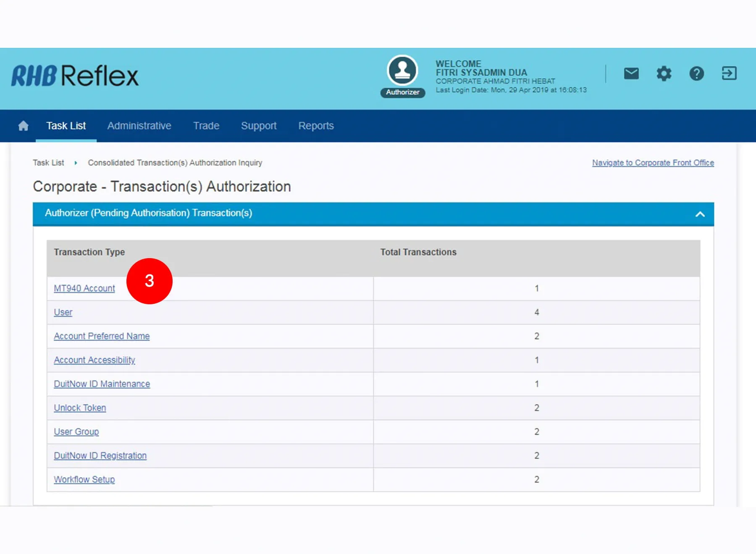756x554 pixels.
Task: Log out using the exit icon
Action: (x=729, y=73)
